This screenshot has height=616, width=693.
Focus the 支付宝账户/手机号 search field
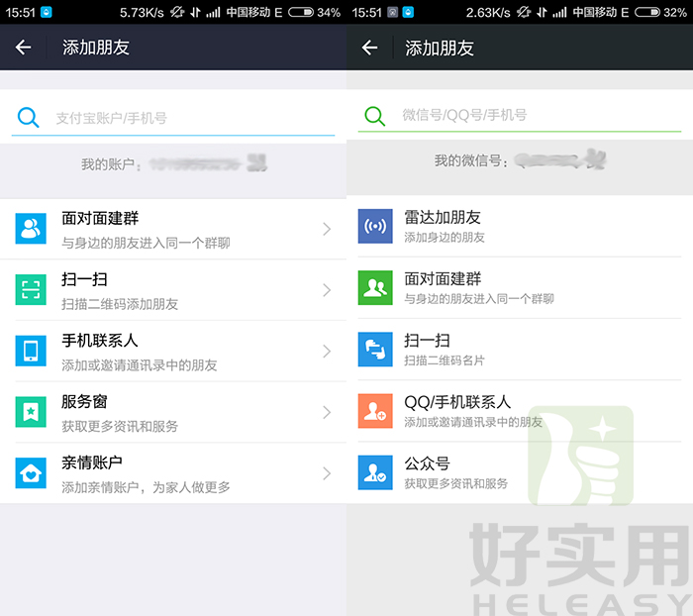click(x=173, y=118)
